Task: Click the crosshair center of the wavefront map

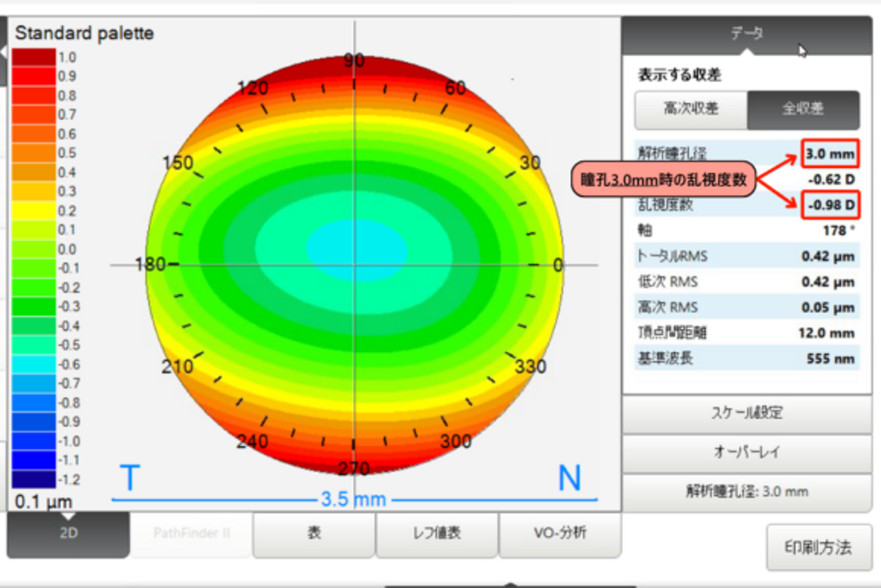Action: [354, 265]
